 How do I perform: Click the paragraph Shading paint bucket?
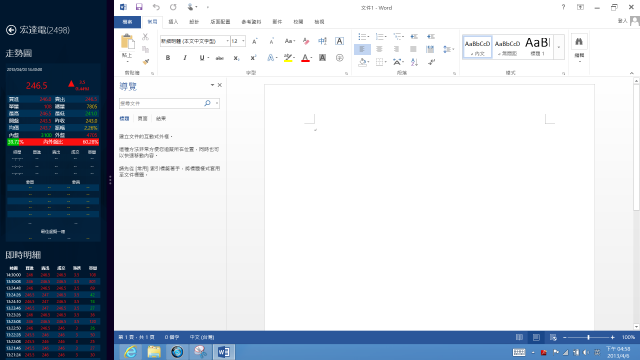(362, 62)
